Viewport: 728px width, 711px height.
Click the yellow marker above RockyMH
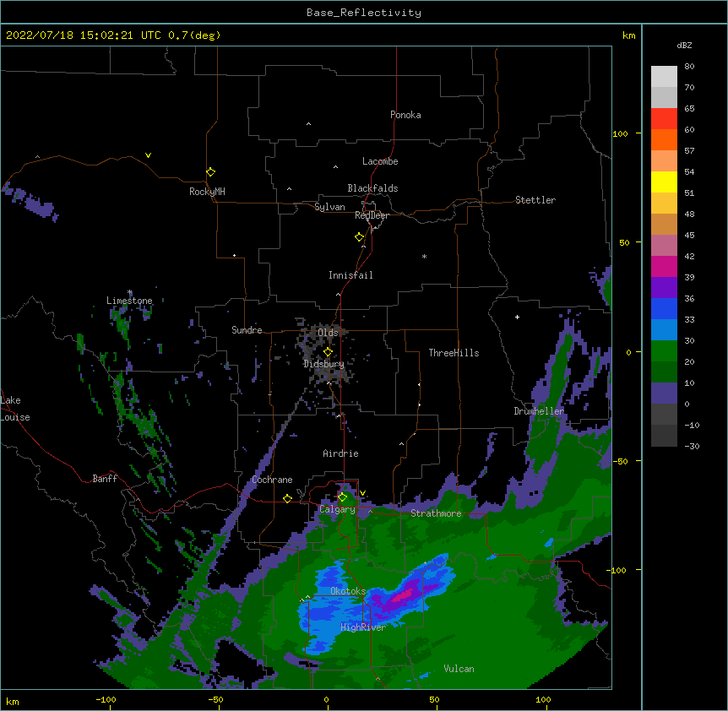pyautogui.click(x=210, y=171)
